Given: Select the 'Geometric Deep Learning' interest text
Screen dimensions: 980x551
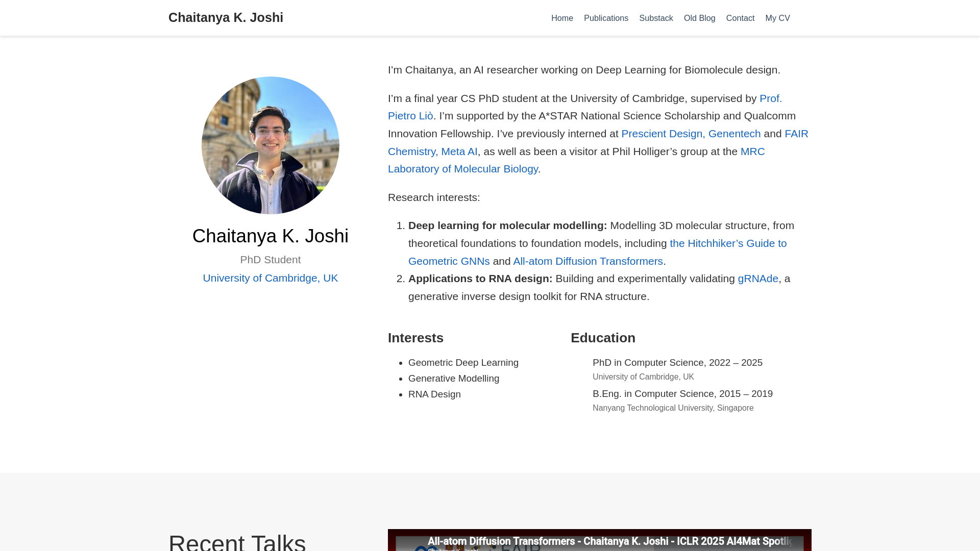Looking at the screenshot, I should coord(463,363).
